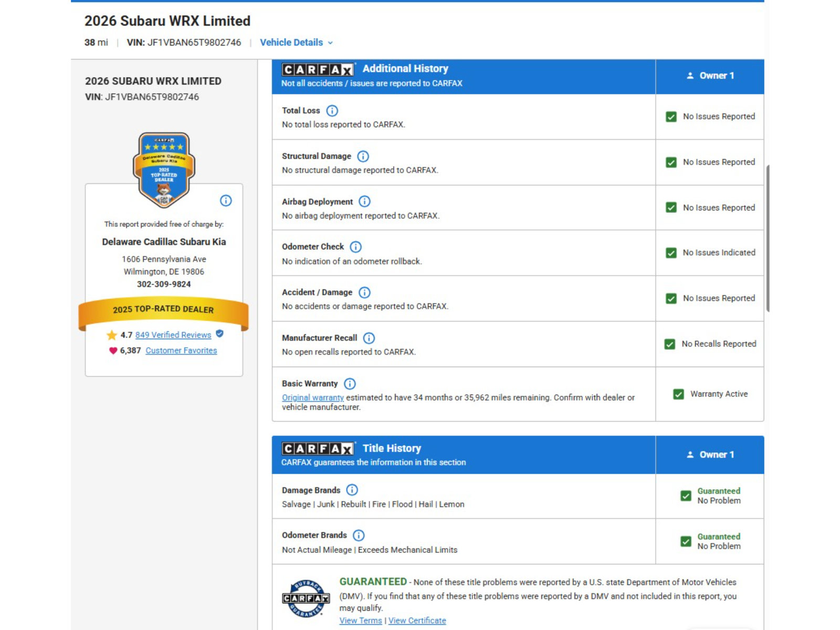The image size is (840, 630).
Task: Click the 4.7 rating star icon
Action: click(112, 335)
